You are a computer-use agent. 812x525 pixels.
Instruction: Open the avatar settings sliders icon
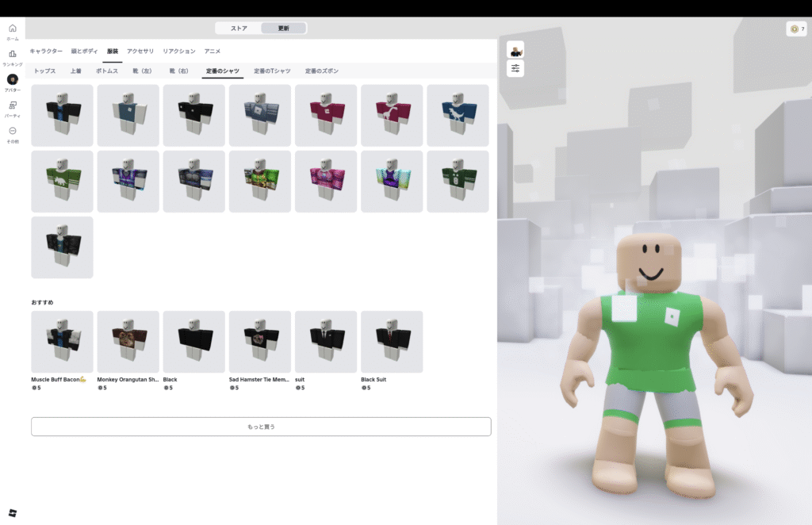[x=515, y=68]
